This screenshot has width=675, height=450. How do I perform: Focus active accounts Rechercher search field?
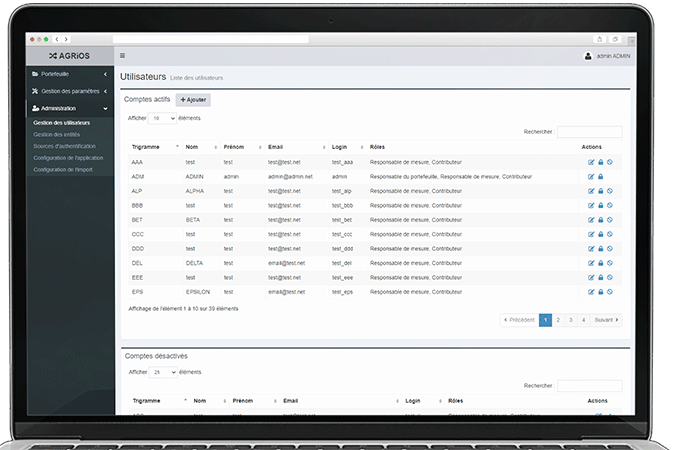tap(589, 132)
